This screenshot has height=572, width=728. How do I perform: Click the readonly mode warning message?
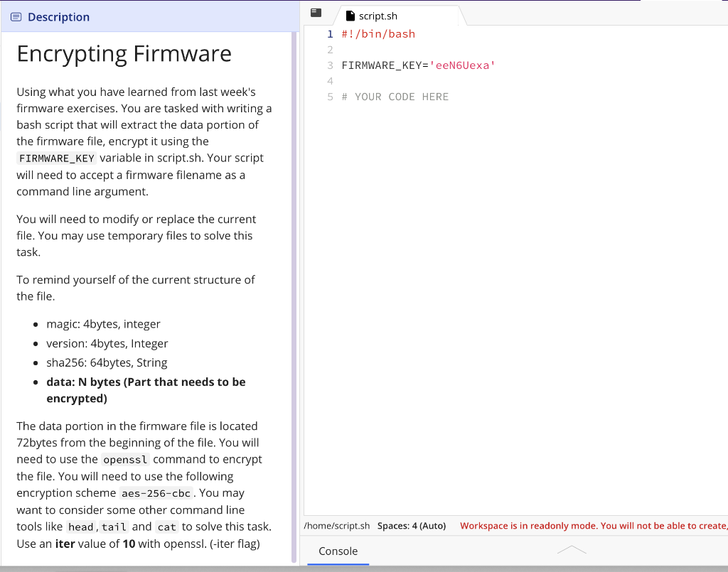[590, 526]
